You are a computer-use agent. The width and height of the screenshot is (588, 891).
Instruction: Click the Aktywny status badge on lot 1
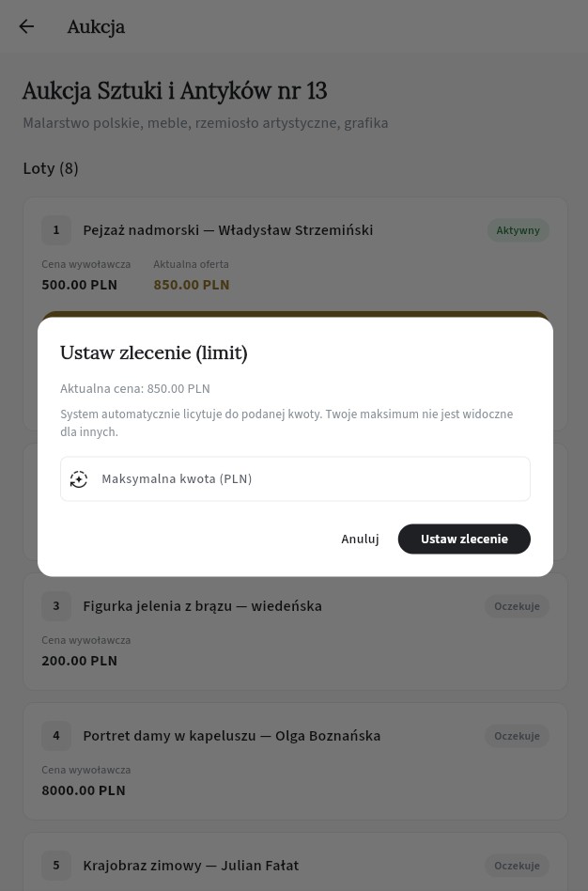(518, 229)
